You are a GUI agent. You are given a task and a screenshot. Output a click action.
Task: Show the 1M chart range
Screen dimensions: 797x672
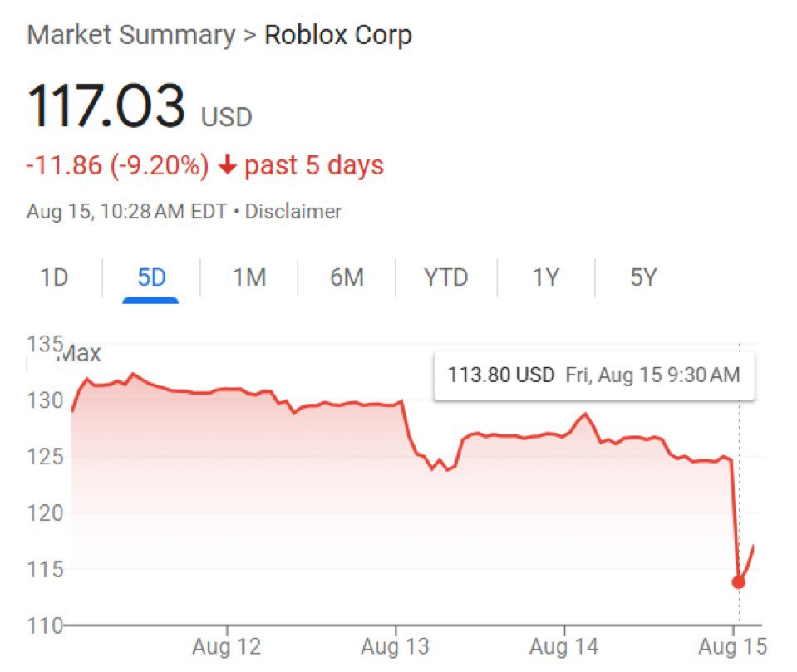(x=248, y=277)
